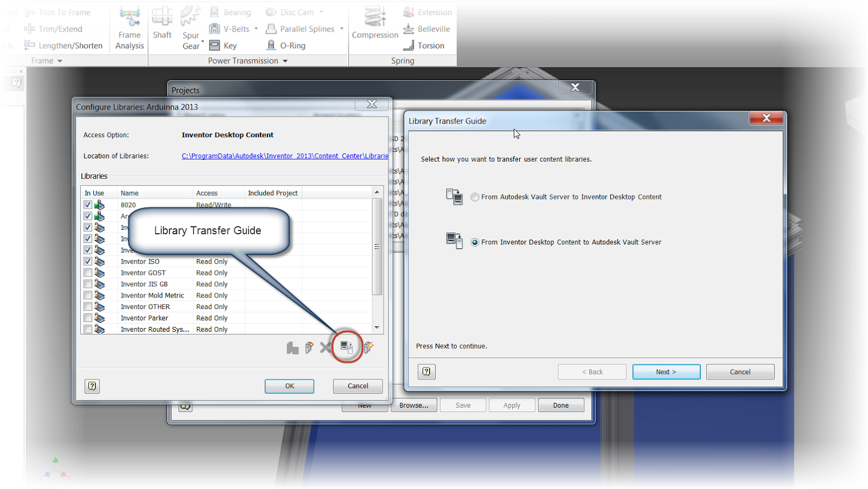Image resolution: width=868 pixels, height=489 pixels.
Task: Uncheck the 8020 library In Use checkbox
Action: tap(88, 205)
